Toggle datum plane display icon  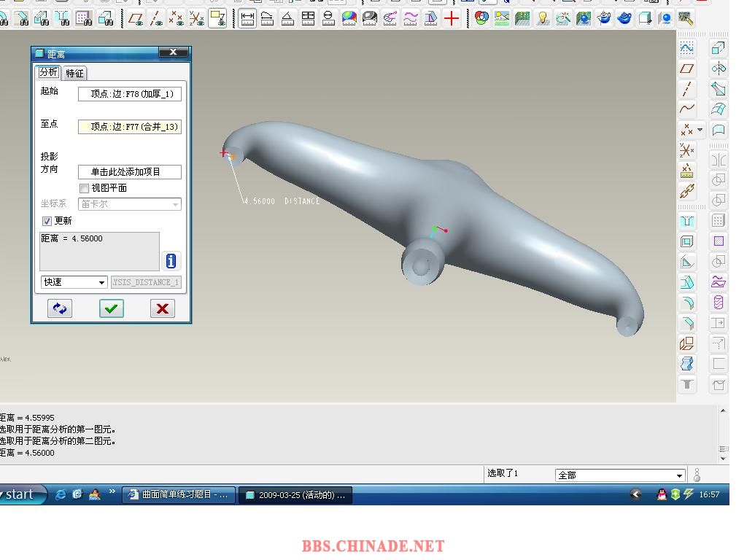pos(136,19)
